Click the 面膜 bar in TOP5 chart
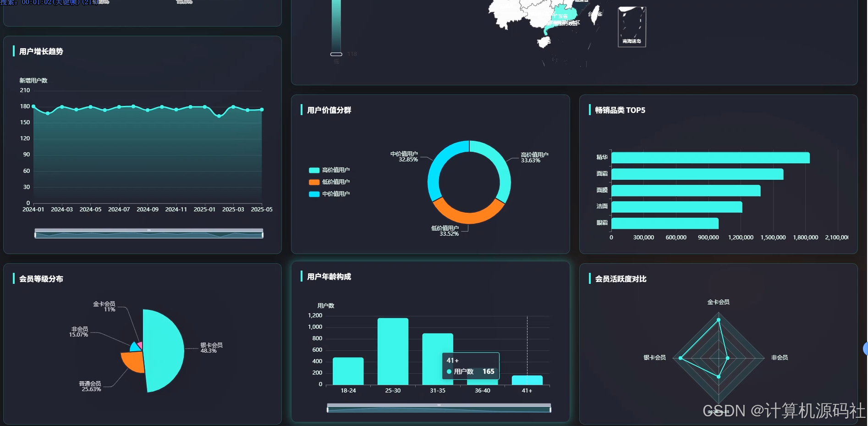The image size is (868, 426). (686, 191)
